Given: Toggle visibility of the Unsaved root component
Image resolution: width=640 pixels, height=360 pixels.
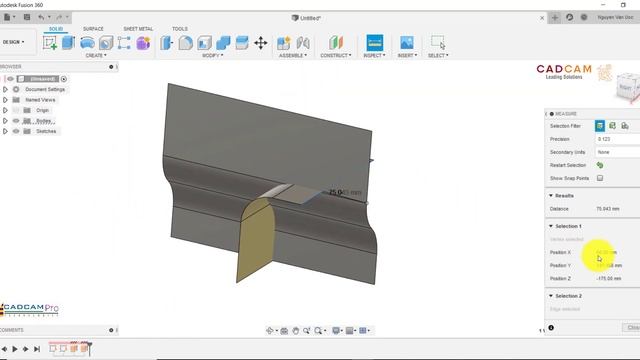Looking at the screenshot, I should pyautogui.click(x=10, y=79).
